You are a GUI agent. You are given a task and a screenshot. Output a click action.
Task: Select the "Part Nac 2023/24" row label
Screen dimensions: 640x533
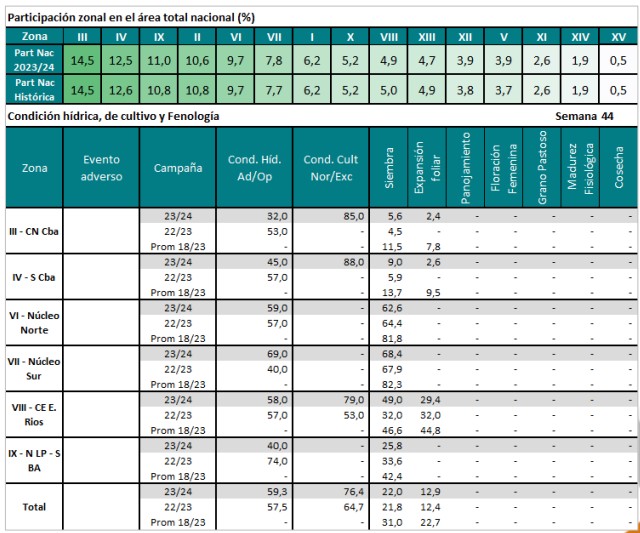pyautogui.click(x=35, y=59)
